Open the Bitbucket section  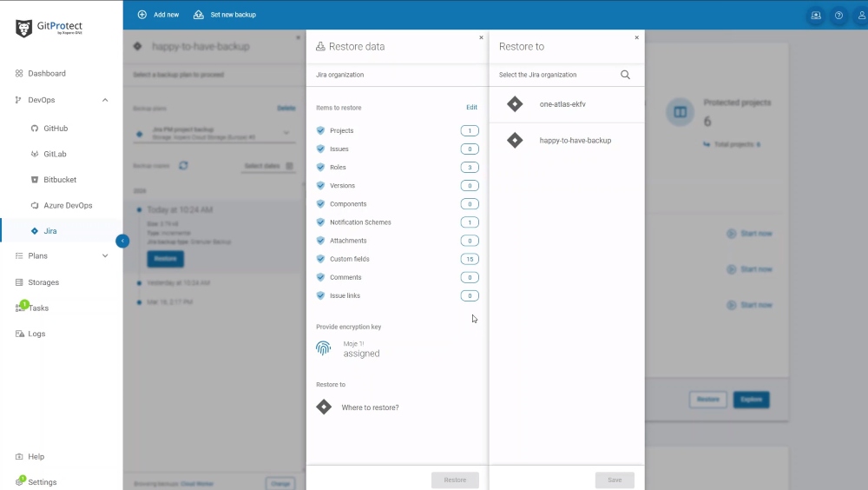click(60, 180)
